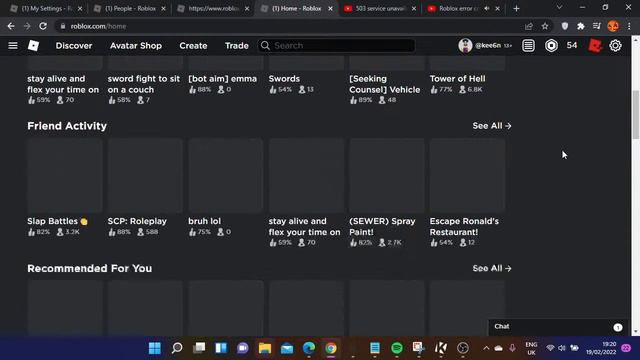Open Avatar Shop page

(136, 46)
